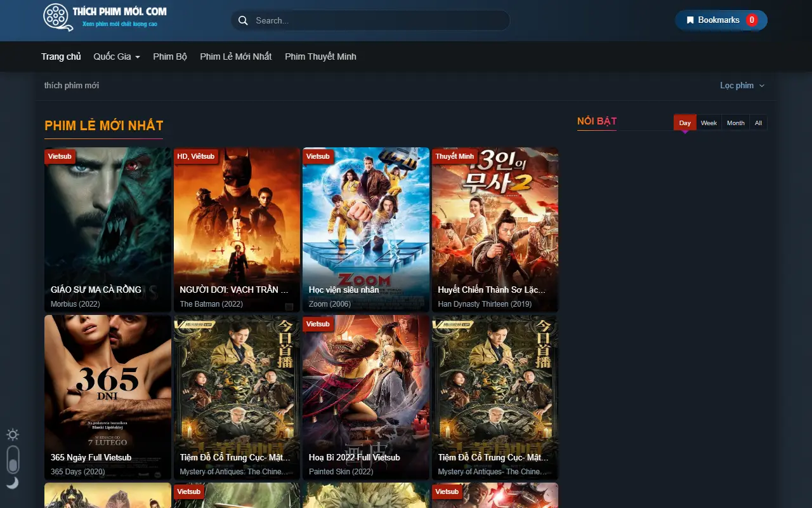812x508 pixels.
Task: Click Huyết Chiến Thành Sơ Lặc title
Action: [492, 290]
